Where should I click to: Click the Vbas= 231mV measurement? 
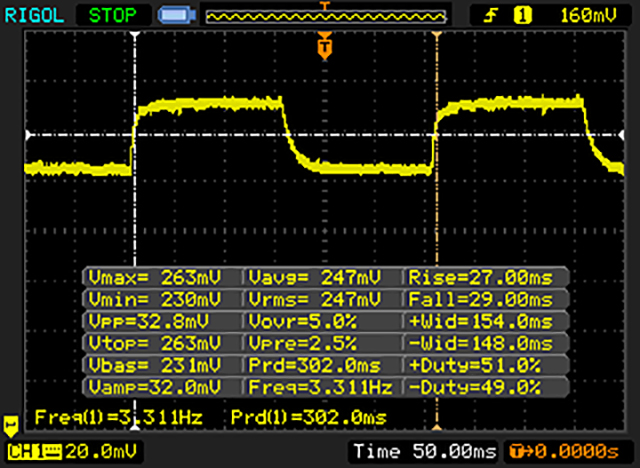(x=155, y=365)
